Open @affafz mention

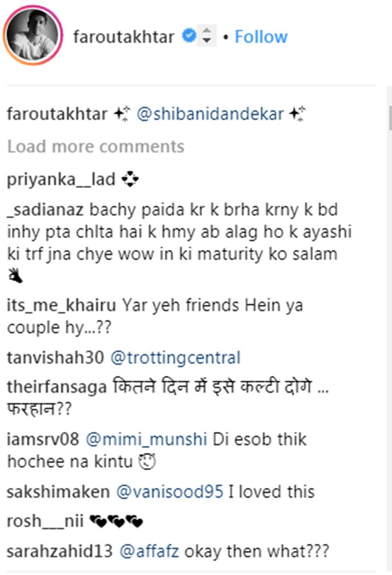[149, 551]
